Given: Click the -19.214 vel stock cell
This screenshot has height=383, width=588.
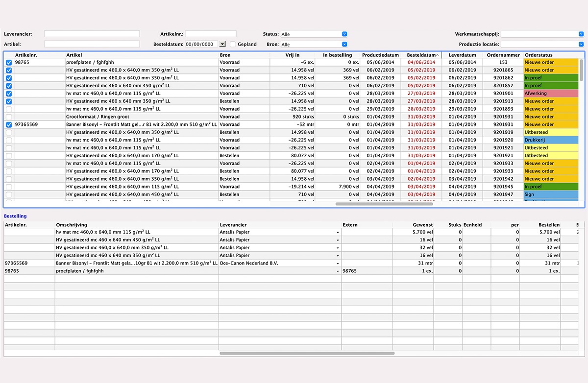Looking at the screenshot, I should click(x=293, y=187).
